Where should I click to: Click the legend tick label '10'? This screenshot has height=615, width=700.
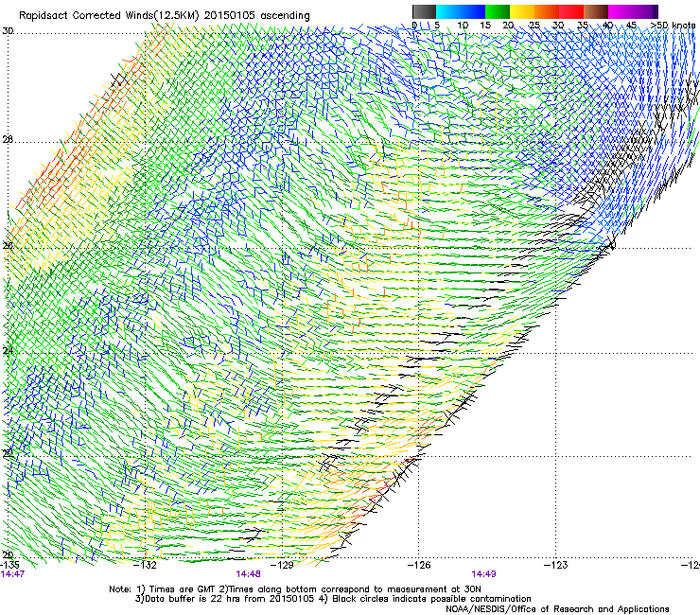(x=463, y=25)
